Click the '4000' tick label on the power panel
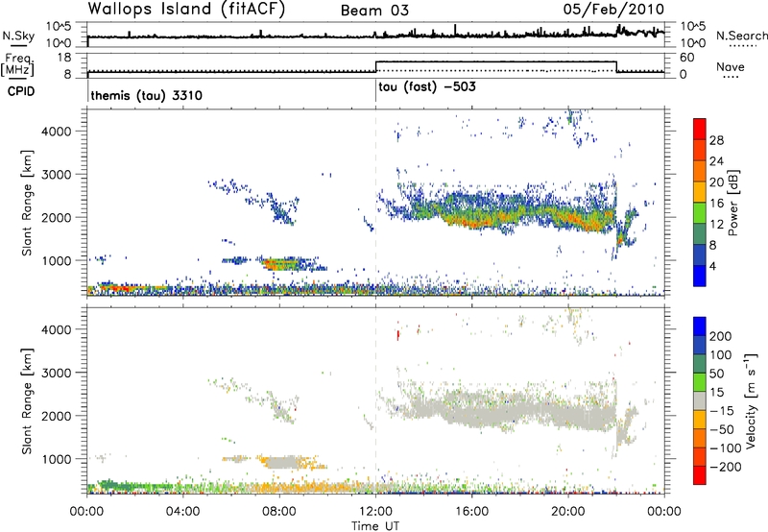768x532 pixels. [57, 132]
